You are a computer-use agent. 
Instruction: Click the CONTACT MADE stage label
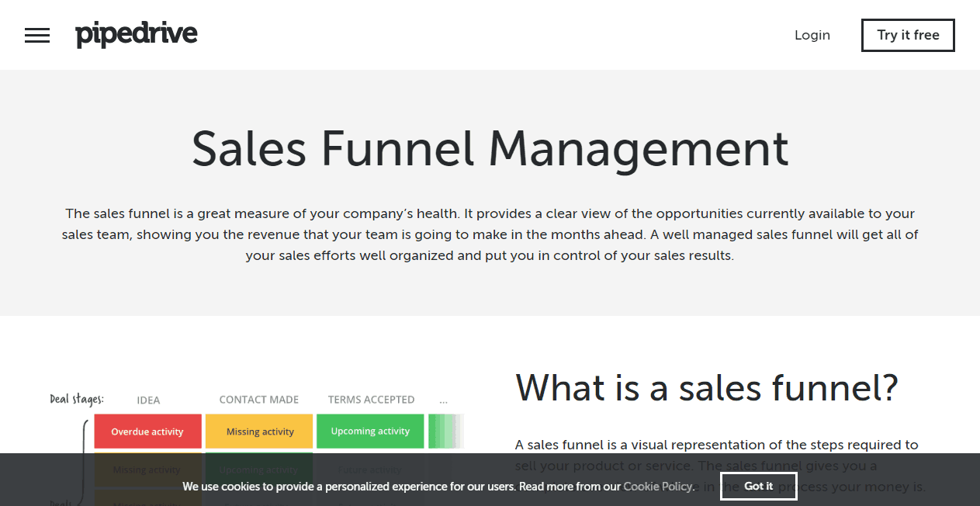pos(259,400)
